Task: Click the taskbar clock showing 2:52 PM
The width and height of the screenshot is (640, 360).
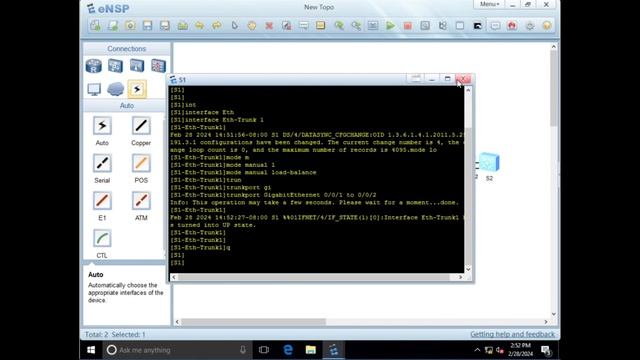Action: (520, 350)
